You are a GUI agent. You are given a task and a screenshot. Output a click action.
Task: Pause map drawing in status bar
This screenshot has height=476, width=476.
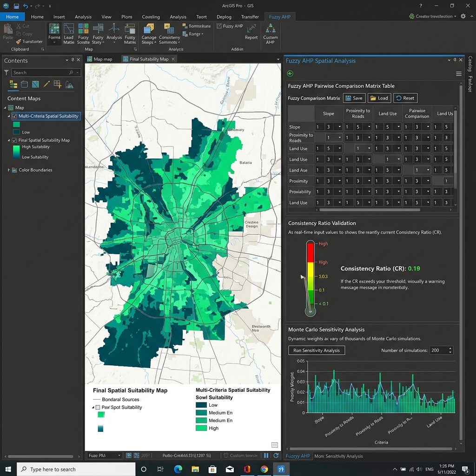[x=266, y=456]
